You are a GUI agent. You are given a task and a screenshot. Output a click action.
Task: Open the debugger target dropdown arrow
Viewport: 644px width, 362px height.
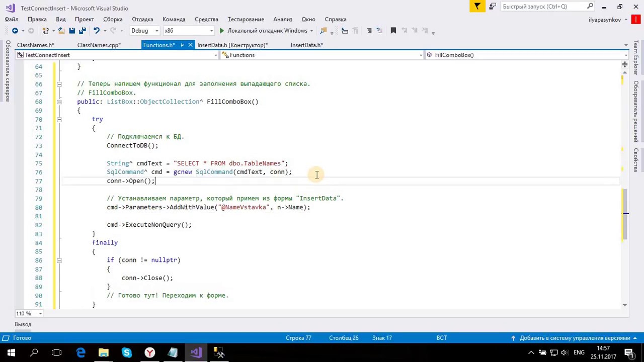(x=311, y=31)
